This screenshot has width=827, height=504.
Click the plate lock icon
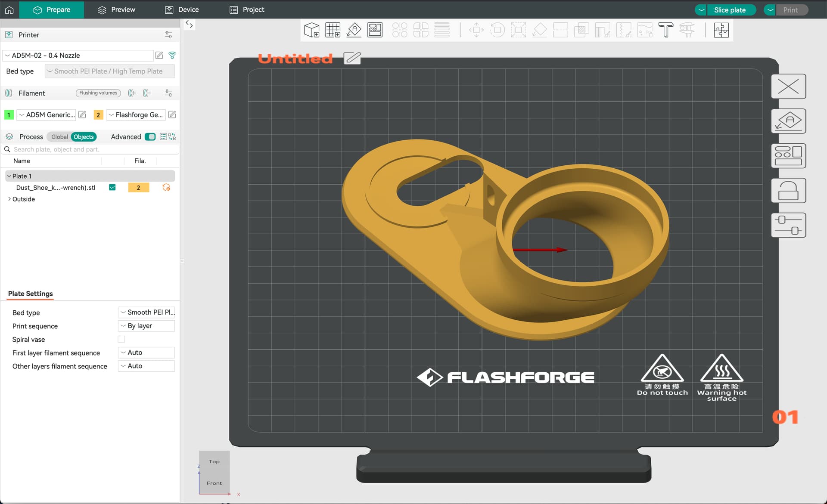tap(788, 191)
